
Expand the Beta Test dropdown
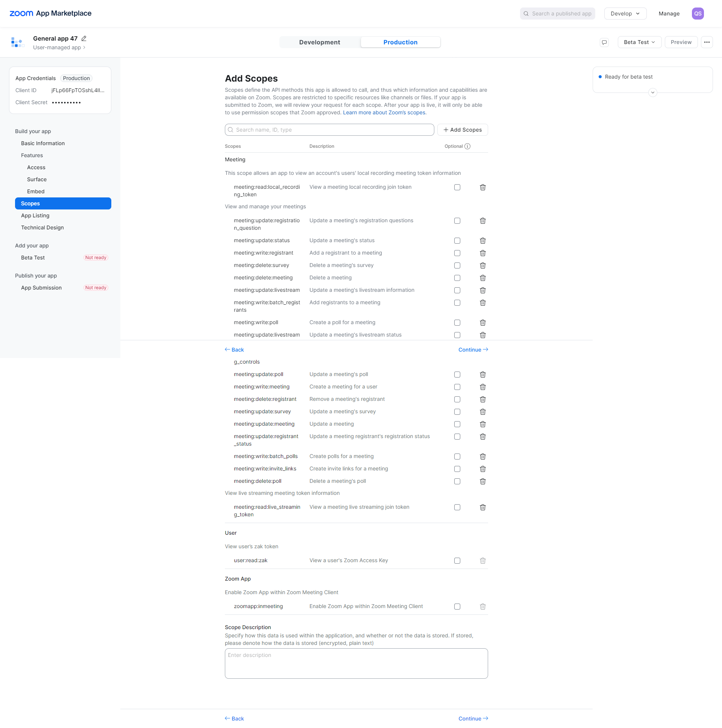tap(639, 42)
